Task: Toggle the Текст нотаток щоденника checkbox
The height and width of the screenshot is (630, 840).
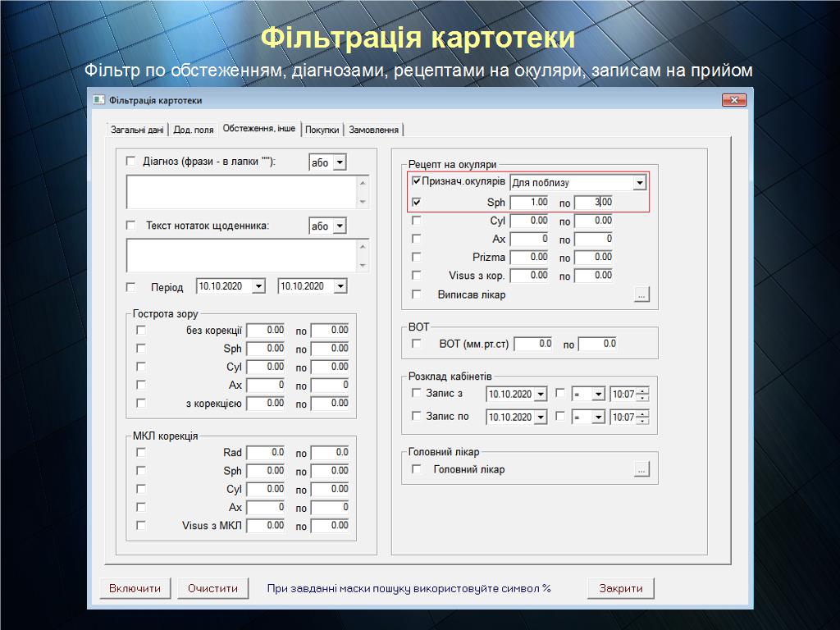Action: [131, 226]
